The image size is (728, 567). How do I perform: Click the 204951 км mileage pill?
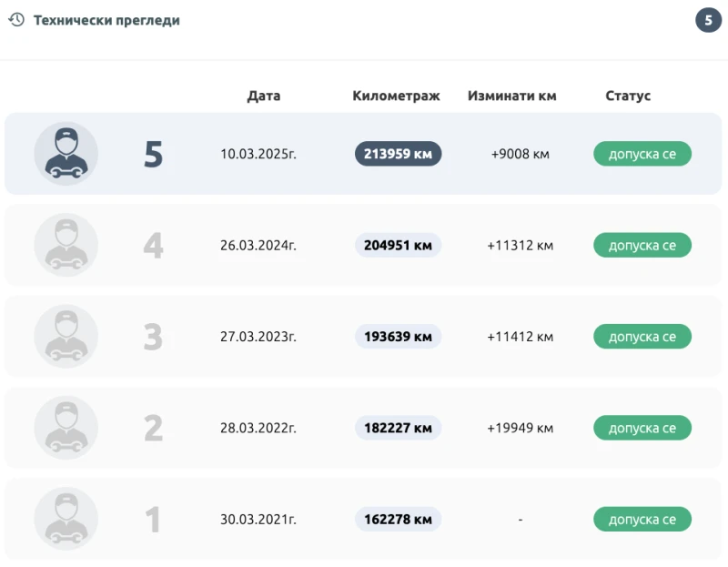(398, 245)
